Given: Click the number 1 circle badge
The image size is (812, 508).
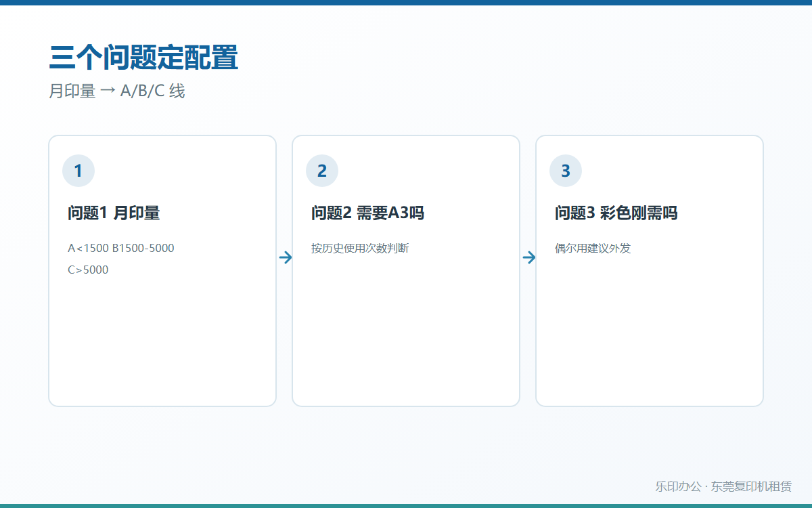Looking at the screenshot, I should tap(78, 171).
